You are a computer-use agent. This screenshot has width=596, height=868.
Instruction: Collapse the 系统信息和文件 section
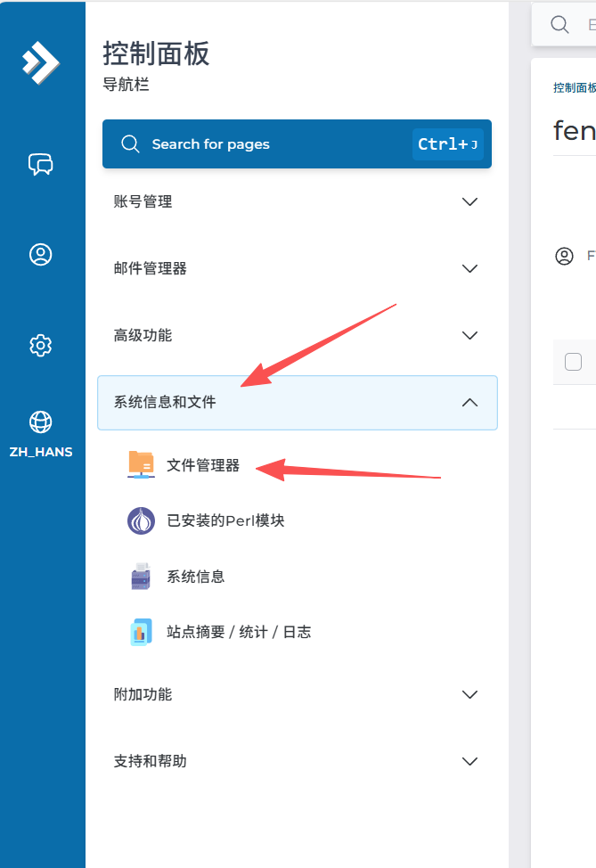[298, 403]
